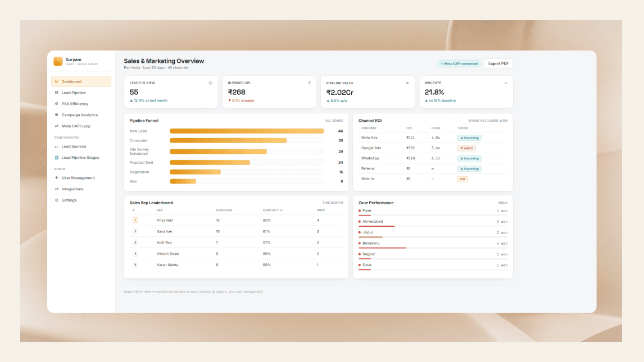Click the checkmark icon on Win Rate card
This screenshot has height=362, width=644.
pyautogui.click(x=506, y=83)
